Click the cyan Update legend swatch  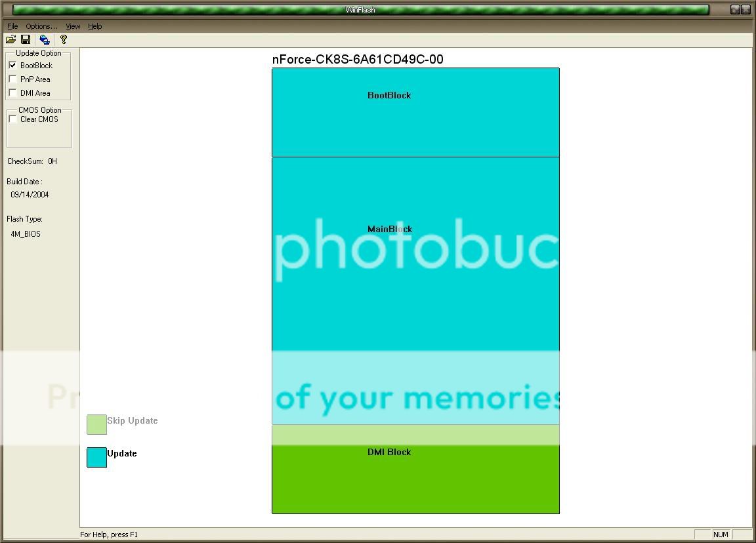(x=96, y=457)
